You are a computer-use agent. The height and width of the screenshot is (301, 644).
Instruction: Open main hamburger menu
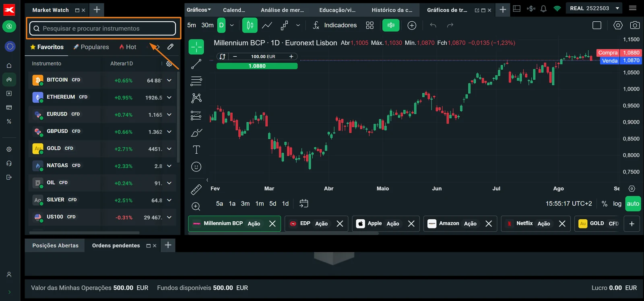tap(633, 8)
